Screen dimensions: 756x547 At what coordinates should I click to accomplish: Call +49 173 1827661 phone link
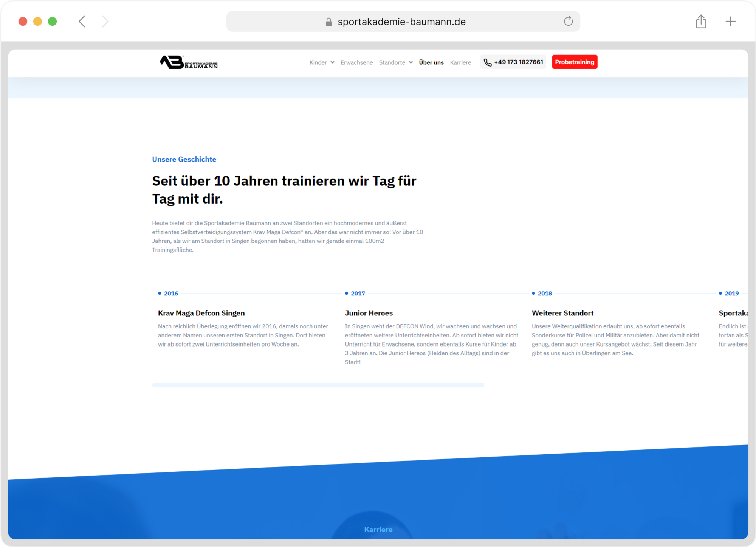pos(518,62)
